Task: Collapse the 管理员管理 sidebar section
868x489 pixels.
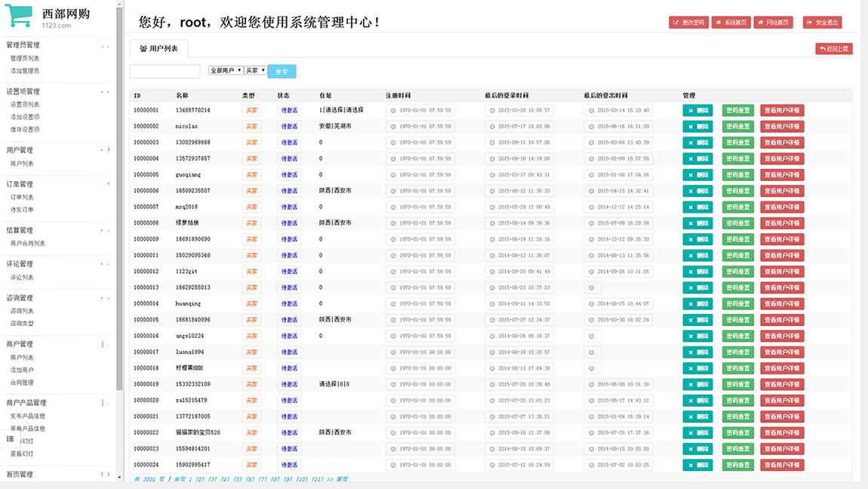Action: tap(104, 46)
